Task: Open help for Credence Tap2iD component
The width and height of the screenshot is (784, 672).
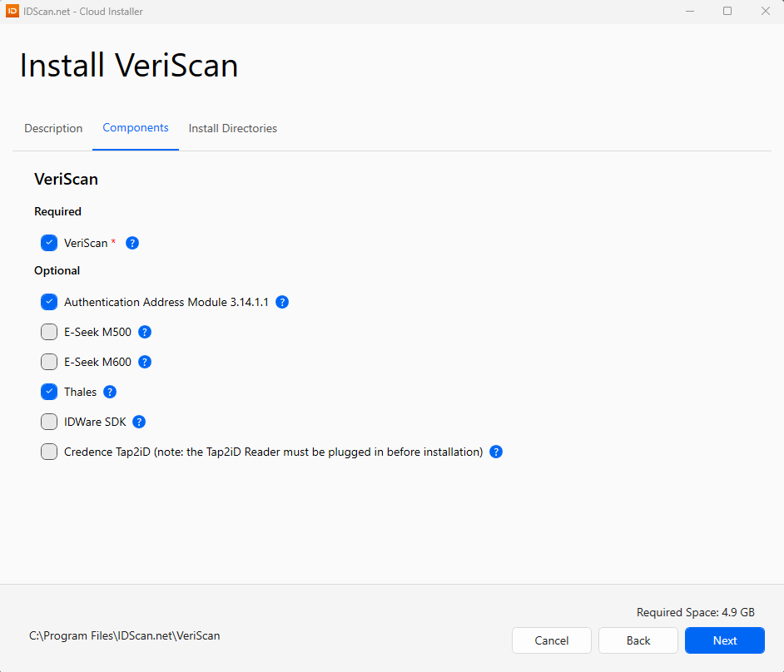Action: [495, 452]
